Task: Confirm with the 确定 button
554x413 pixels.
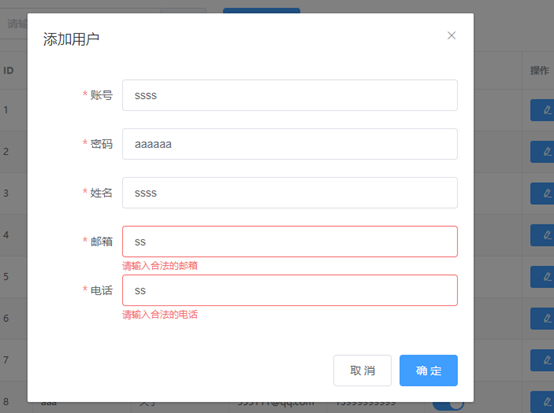Action: click(x=429, y=370)
